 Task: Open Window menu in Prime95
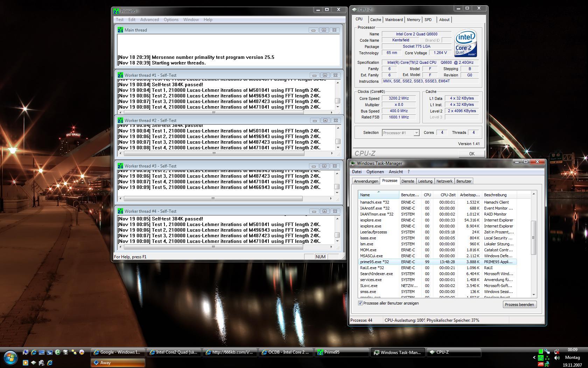coord(191,20)
